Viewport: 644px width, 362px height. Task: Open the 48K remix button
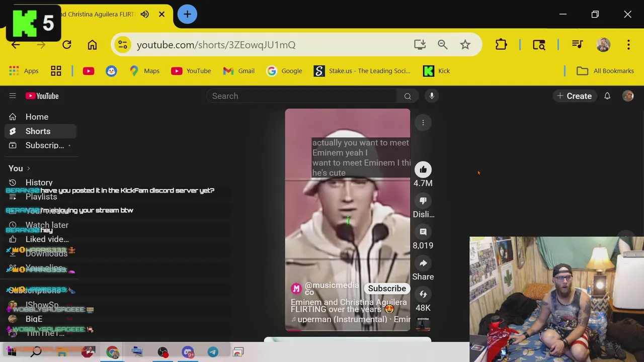(x=423, y=294)
